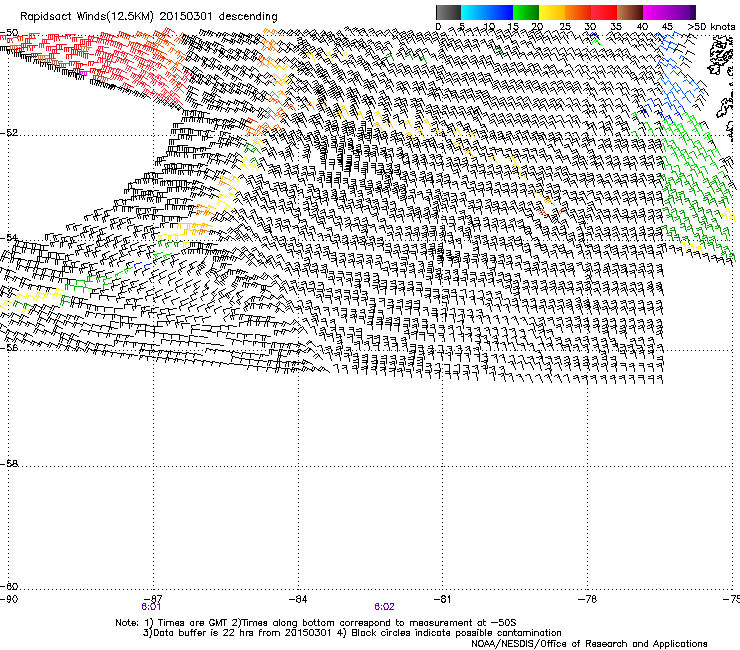Viewport: 740px width, 650px height.
Task: Click the legend scale label '45'
Action: [x=667, y=26]
